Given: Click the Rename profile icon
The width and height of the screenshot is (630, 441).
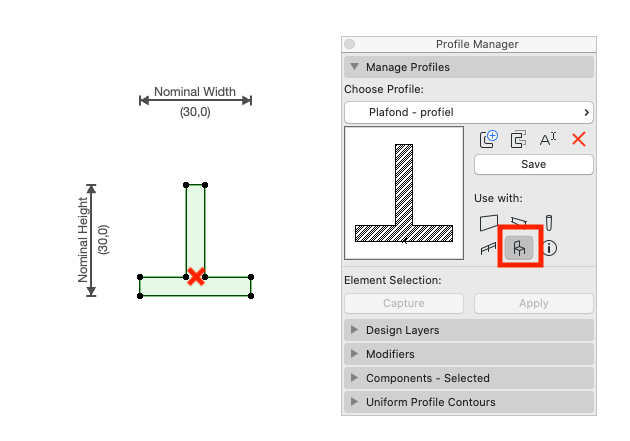Looking at the screenshot, I should tap(548, 139).
